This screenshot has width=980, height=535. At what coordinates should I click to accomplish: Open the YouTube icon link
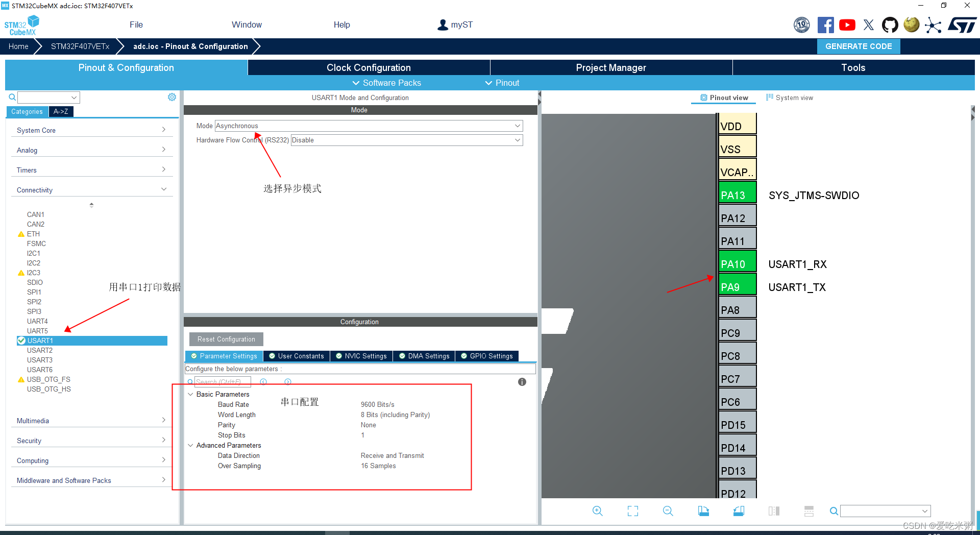click(x=847, y=25)
